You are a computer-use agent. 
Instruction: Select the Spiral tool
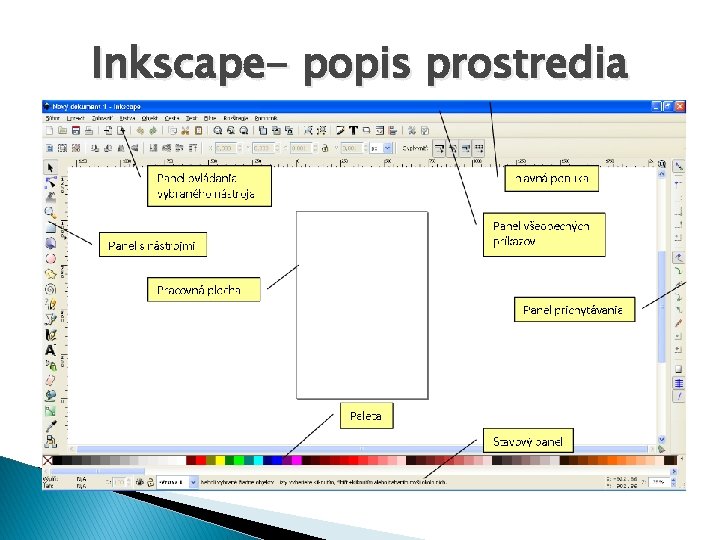pyautogui.click(x=51, y=289)
